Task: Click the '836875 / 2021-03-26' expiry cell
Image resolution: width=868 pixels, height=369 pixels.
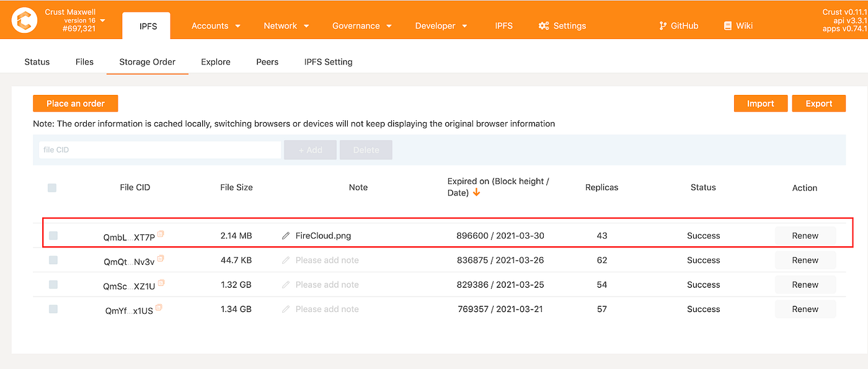Action: tap(500, 260)
